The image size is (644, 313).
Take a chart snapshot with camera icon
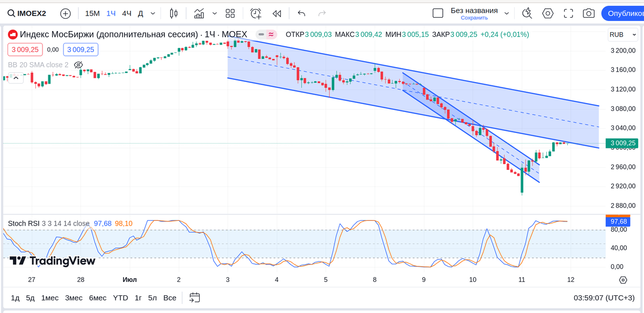click(x=589, y=13)
